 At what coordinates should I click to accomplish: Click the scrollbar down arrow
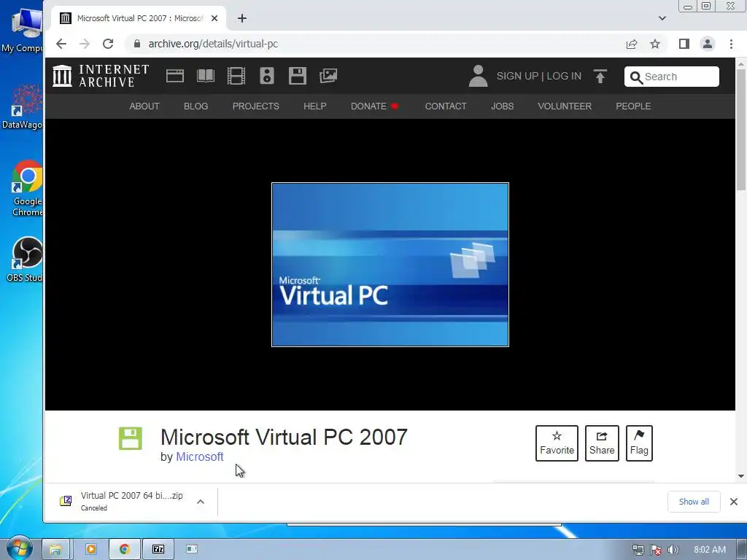(x=741, y=476)
